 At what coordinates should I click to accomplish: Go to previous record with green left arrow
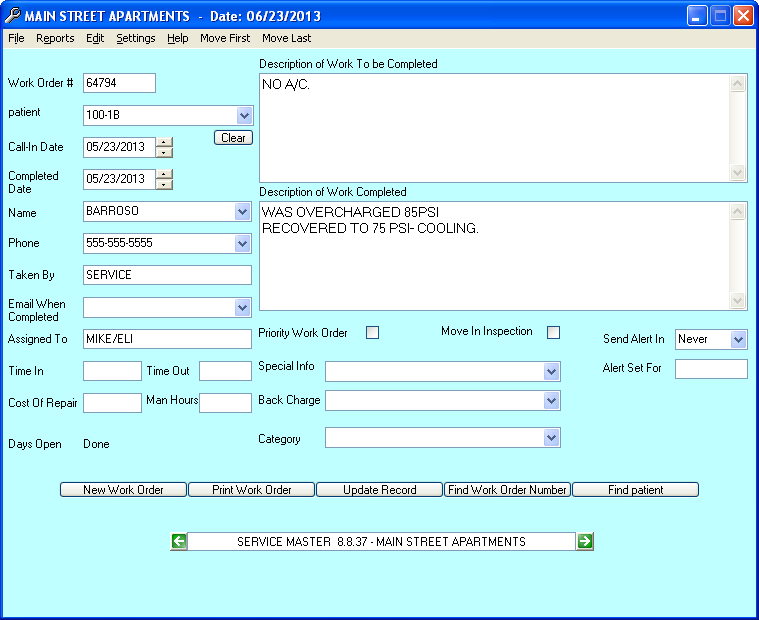pyautogui.click(x=179, y=541)
